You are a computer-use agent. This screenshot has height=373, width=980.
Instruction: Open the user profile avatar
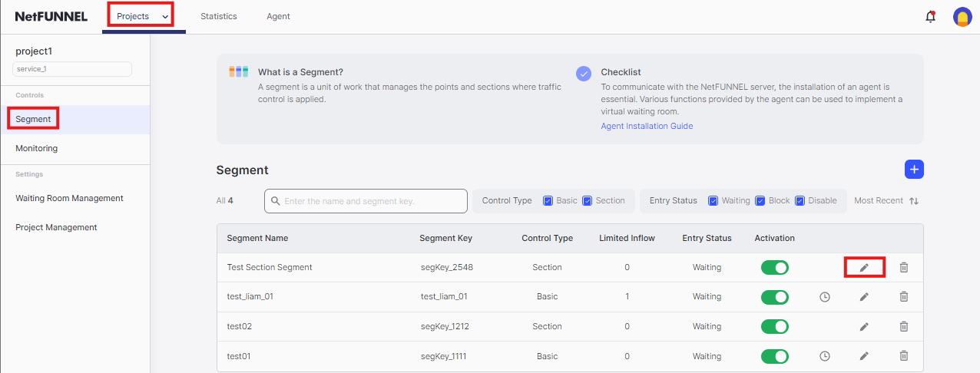pos(962,17)
